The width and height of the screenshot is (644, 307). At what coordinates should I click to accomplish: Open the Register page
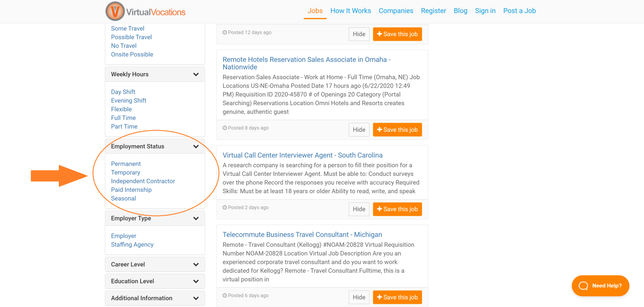click(433, 11)
